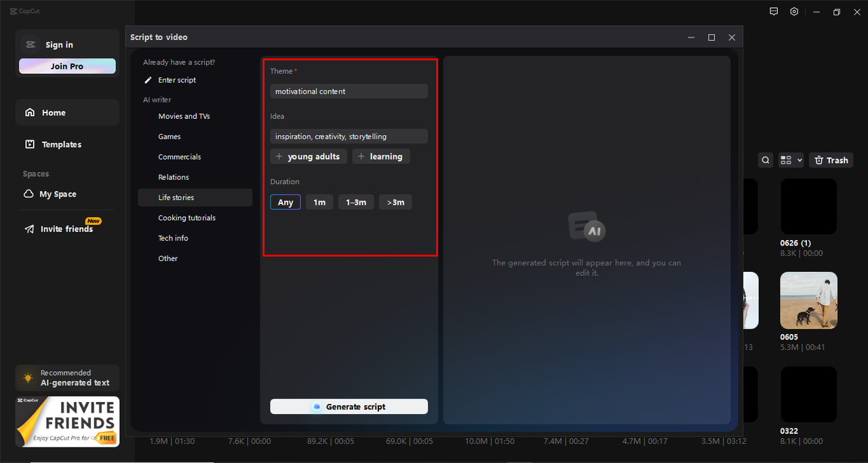The height and width of the screenshot is (463, 868).
Task: Select Life stories category
Action: (195, 197)
